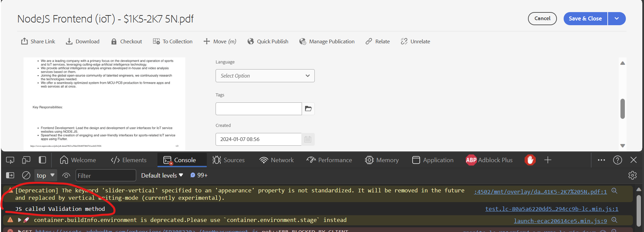Open DevTools console settings gear
This screenshot has width=644, height=232.
click(x=632, y=175)
